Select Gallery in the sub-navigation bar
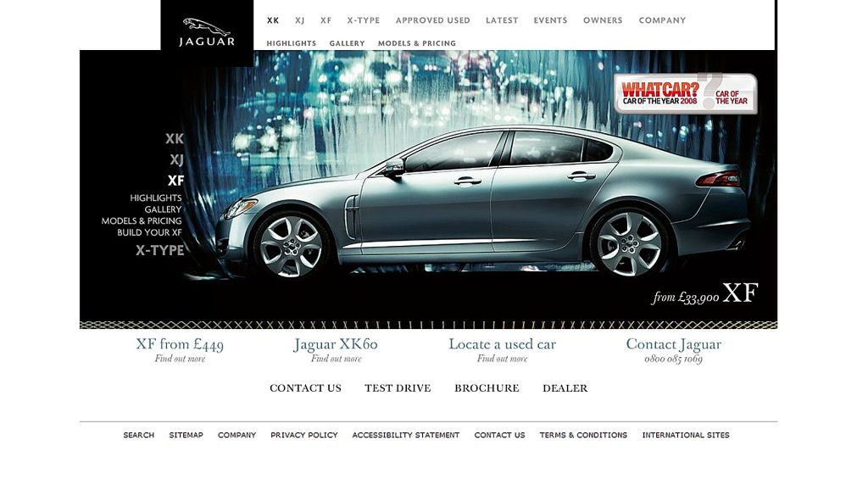The width and height of the screenshot is (868, 496). [x=347, y=43]
